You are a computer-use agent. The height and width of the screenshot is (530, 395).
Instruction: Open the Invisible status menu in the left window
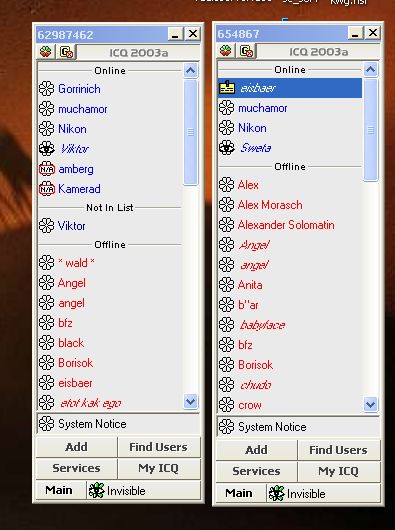pos(144,491)
